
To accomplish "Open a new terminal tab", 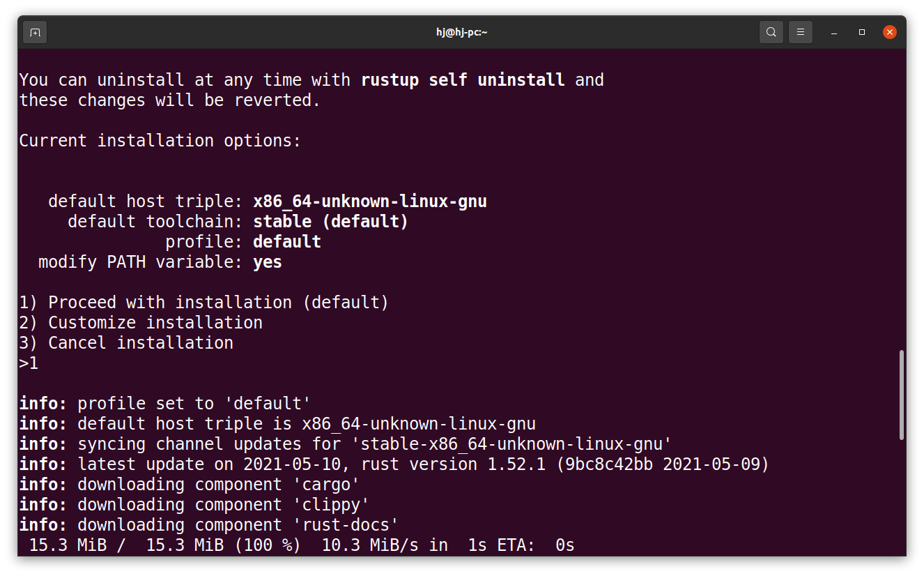I will click(35, 31).
